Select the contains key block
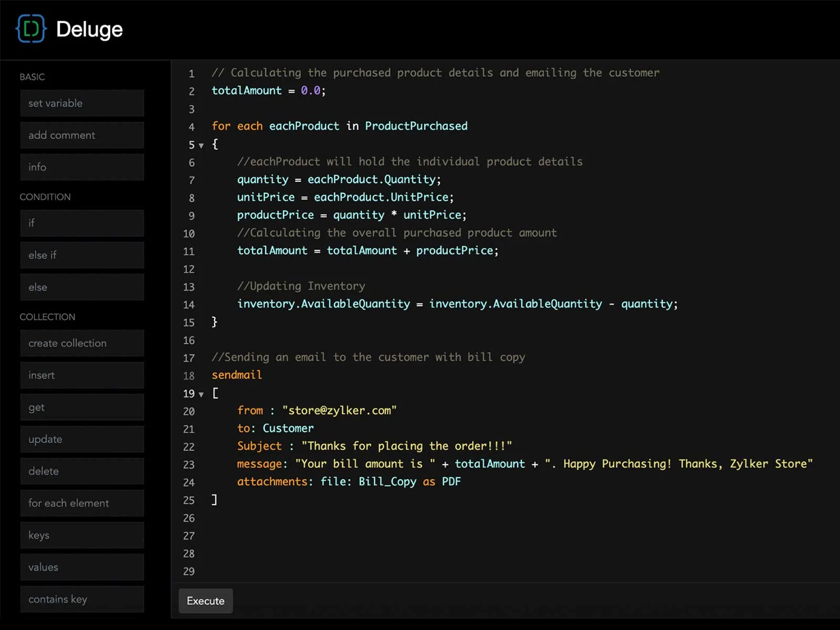Viewport: 840px width, 630px height. [82, 599]
